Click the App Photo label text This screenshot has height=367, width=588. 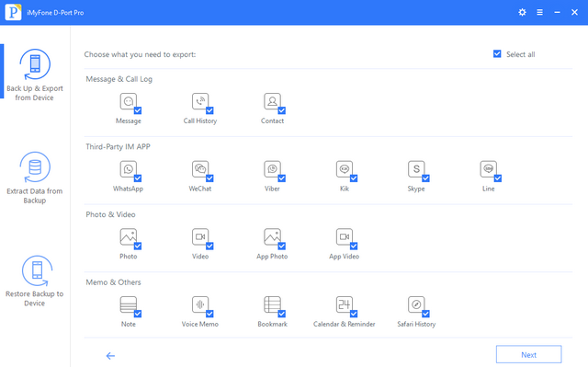(272, 257)
